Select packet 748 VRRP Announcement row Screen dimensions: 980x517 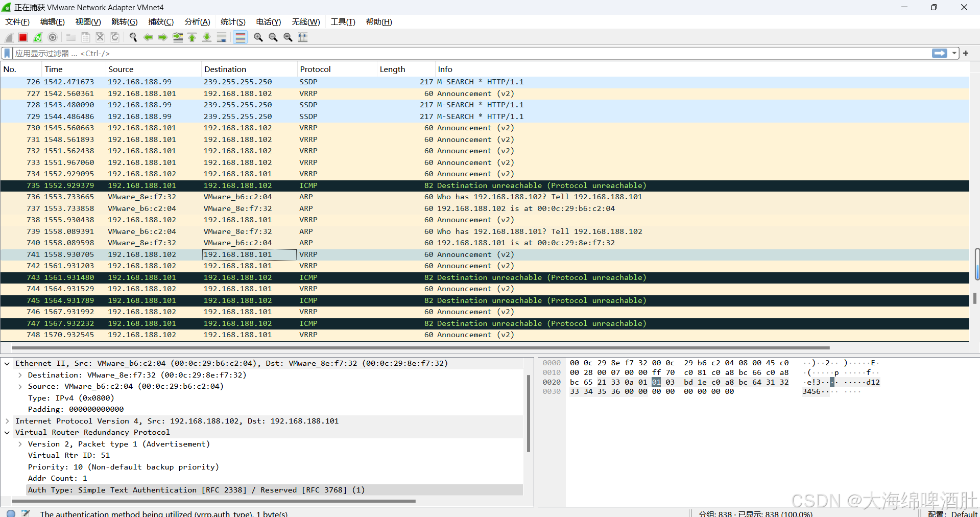coord(485,335)
